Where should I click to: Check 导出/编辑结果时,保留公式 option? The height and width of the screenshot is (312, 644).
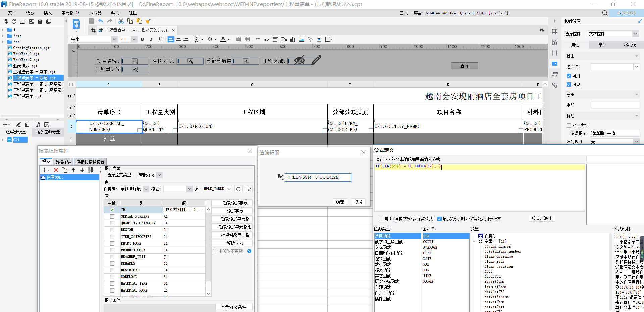[381, 219]
